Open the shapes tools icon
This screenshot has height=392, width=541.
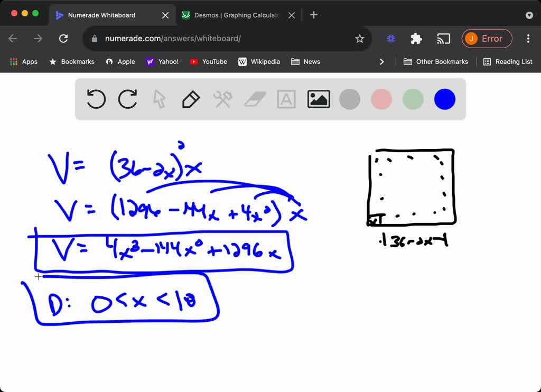(222, 99)
